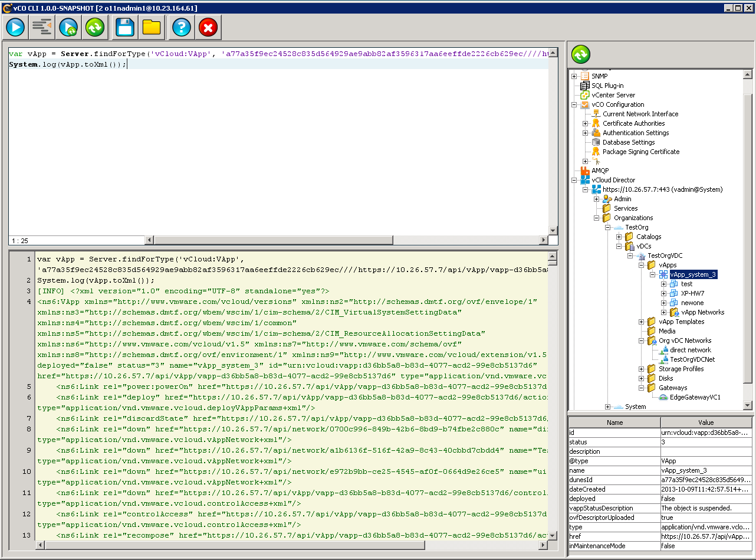
Task: Click the vCenter Server icon in tree
Action: pyautogui.click(x=585, y=95)
